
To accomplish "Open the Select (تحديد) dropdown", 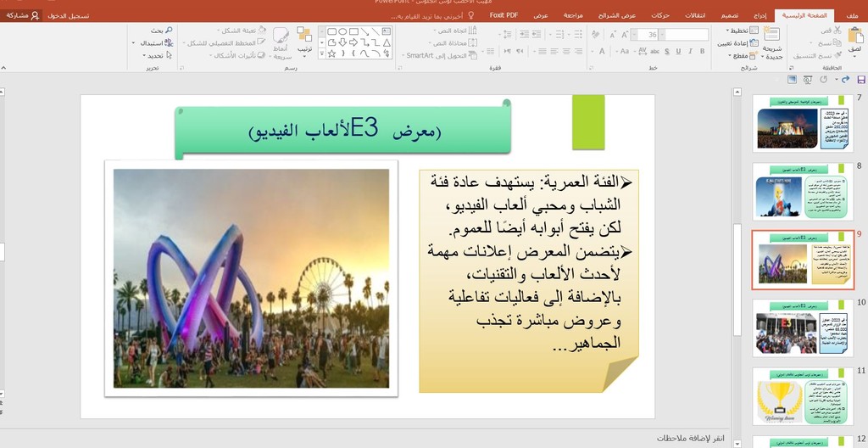I will [x=157, y=55].
